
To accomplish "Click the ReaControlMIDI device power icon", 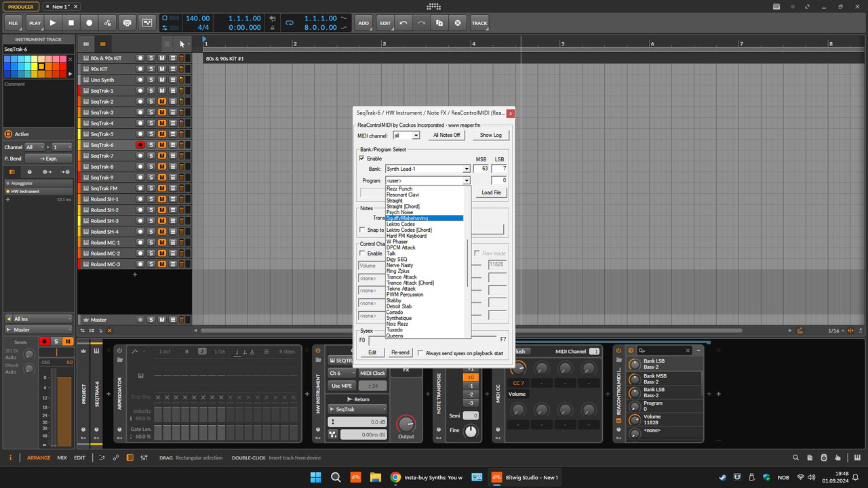I will coord(619,350).
